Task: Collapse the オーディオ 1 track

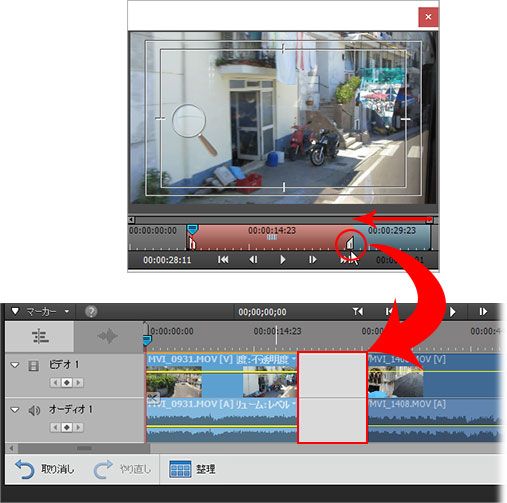Action: (x=15, y=410)
